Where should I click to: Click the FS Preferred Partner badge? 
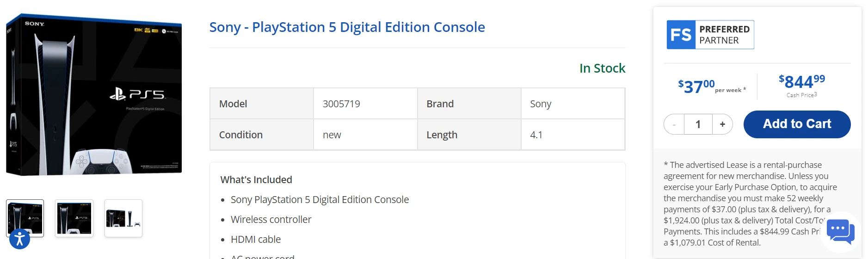710,35
